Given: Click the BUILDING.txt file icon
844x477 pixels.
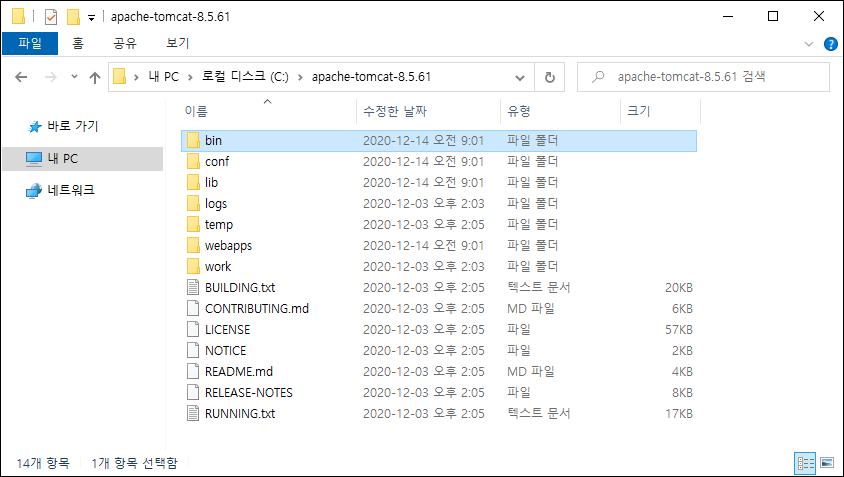Looking at the screenshot, I should point(193,287).
